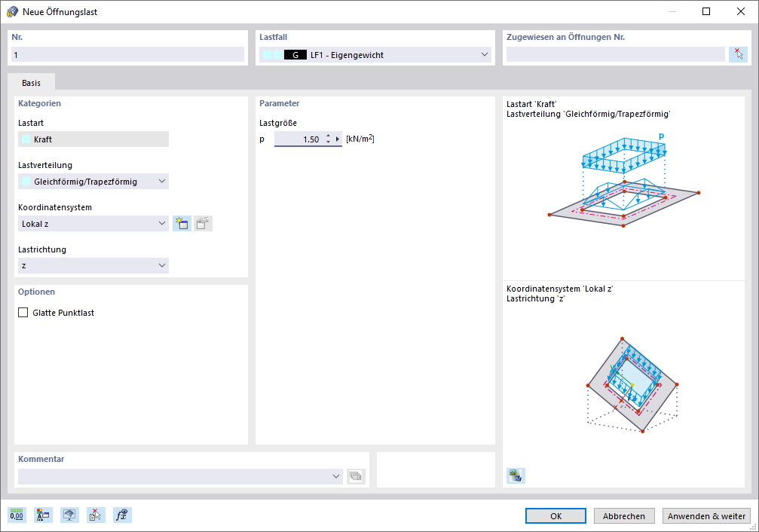
Task: Click the coordinate system preview image
Action: click(632, 384)
